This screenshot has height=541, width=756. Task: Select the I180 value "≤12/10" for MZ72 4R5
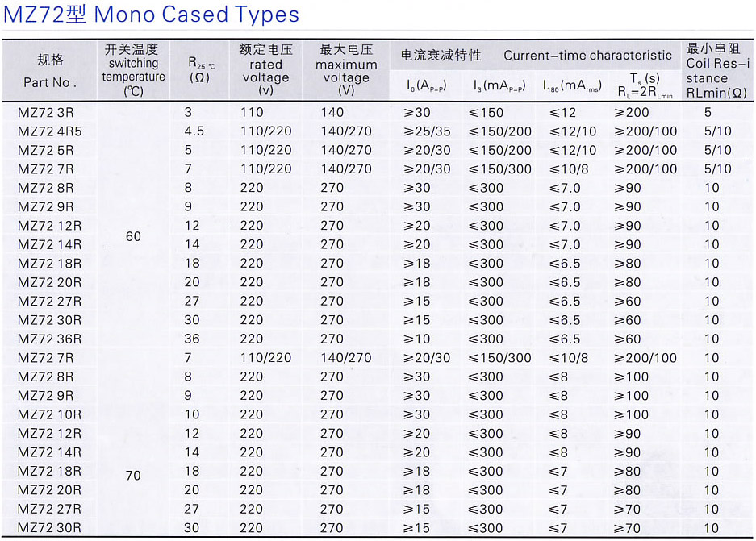coord(573,131)
